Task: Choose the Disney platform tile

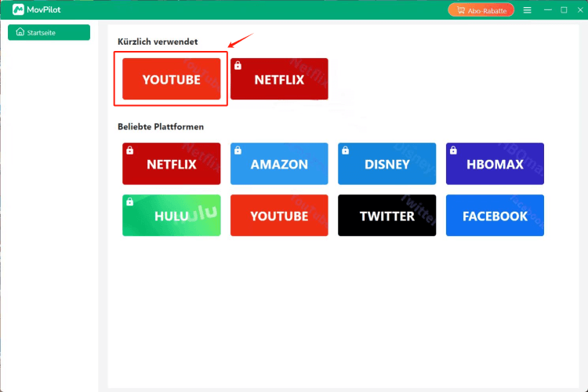Action: pos(387,164)
